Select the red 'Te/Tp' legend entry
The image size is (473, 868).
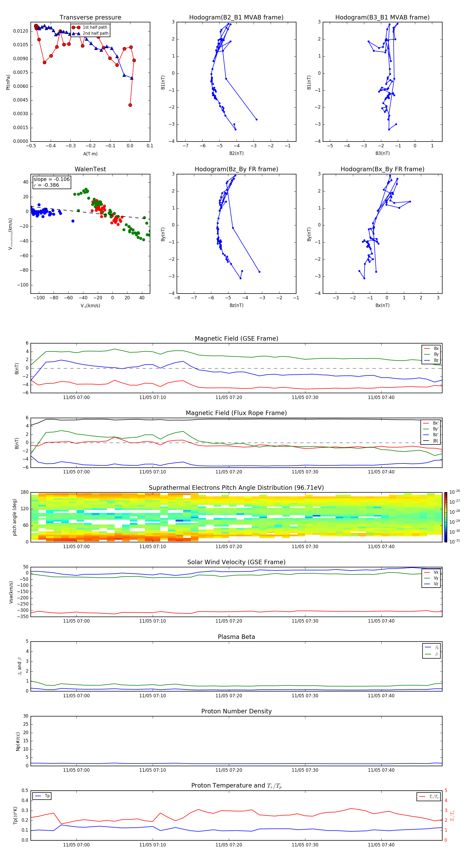429,796
